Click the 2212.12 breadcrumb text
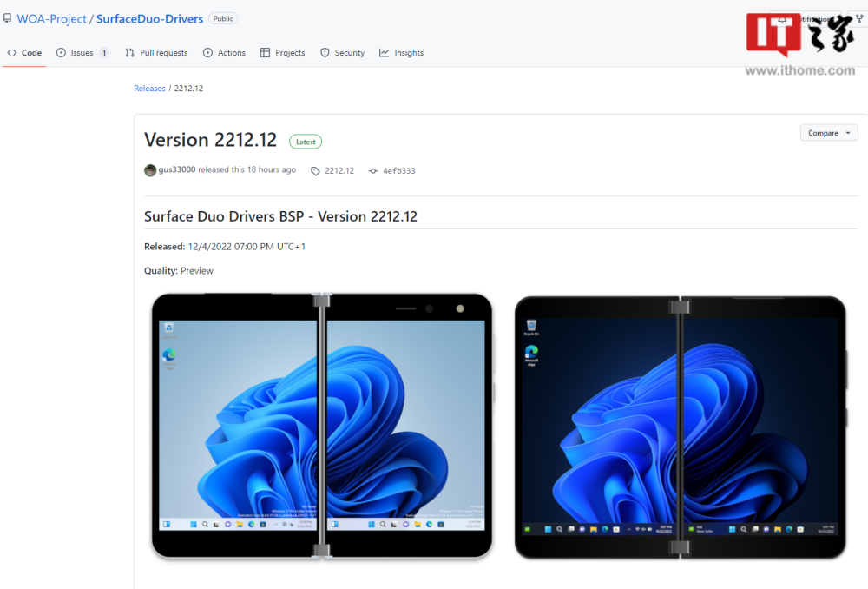The height and width of the screenshot is (589, 868). pos(188,88)
